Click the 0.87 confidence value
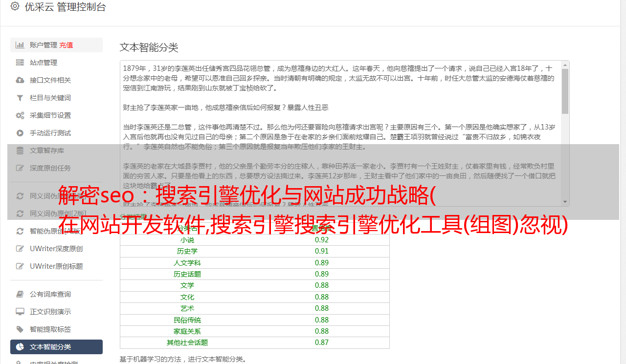This screenshot has width=626, height=364. point(322,343)
